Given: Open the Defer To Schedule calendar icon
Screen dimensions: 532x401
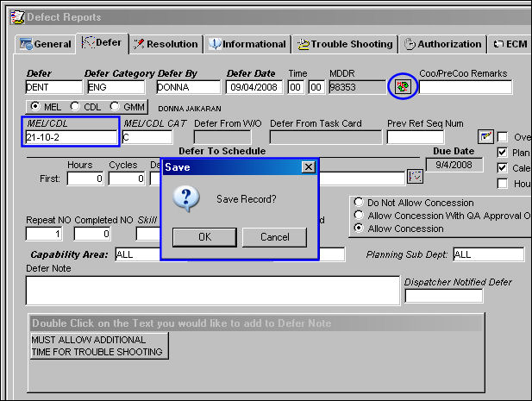Looking at the screenshot, I should click(415, 177).
